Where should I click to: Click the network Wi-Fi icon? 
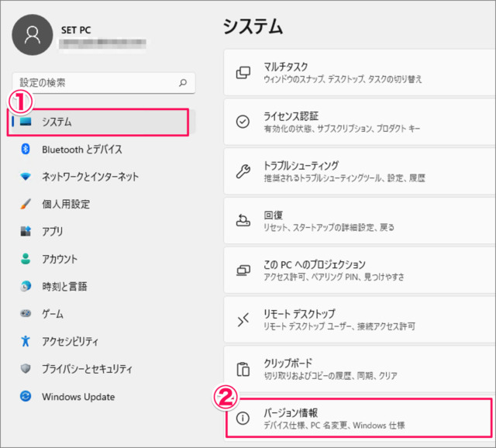coord(26,177)
